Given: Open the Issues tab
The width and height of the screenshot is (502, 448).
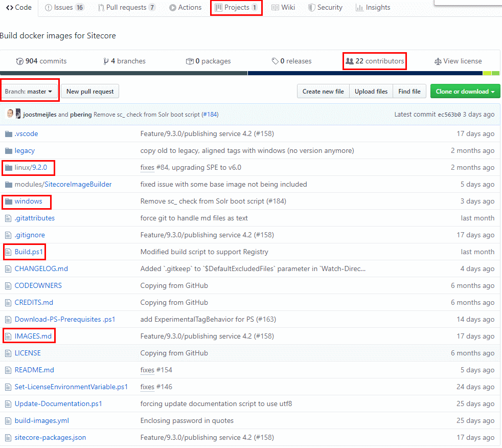Looking at the screenshot, I should click(64, 7).
